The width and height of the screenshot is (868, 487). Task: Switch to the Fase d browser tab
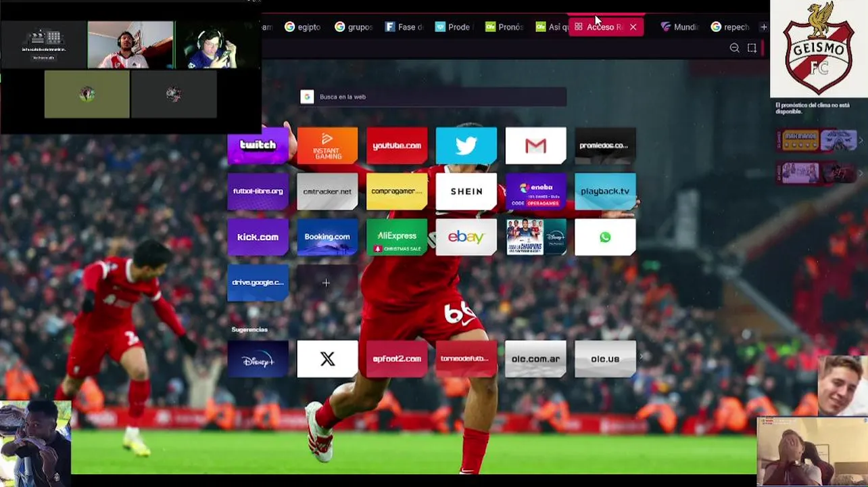coord(404,27)
